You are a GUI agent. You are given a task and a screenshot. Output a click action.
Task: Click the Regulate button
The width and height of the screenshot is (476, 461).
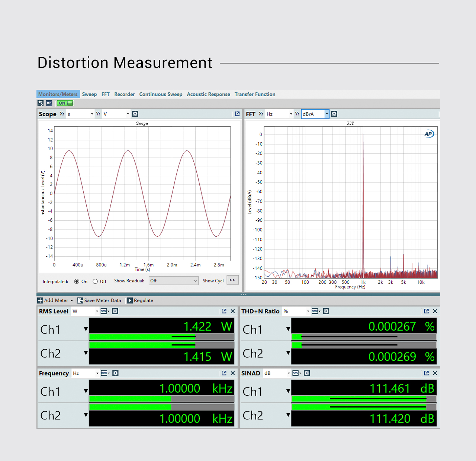140,301
